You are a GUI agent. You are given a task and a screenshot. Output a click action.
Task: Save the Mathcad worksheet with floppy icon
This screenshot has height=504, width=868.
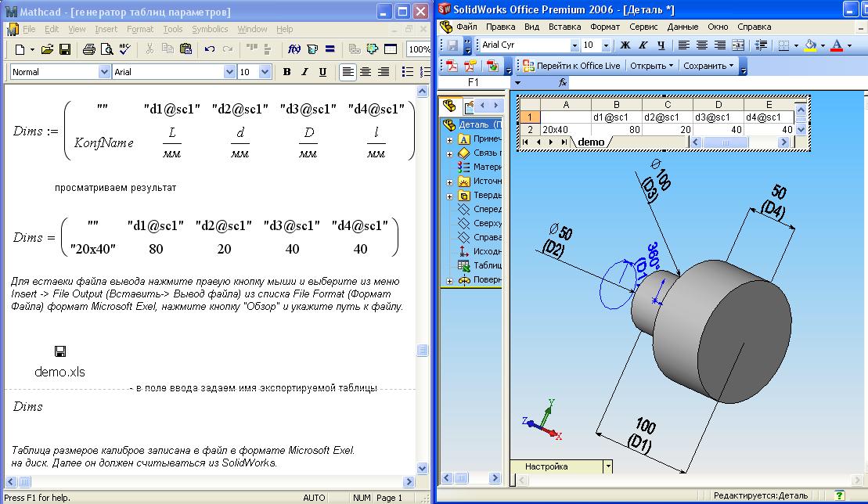coord(65,50)
